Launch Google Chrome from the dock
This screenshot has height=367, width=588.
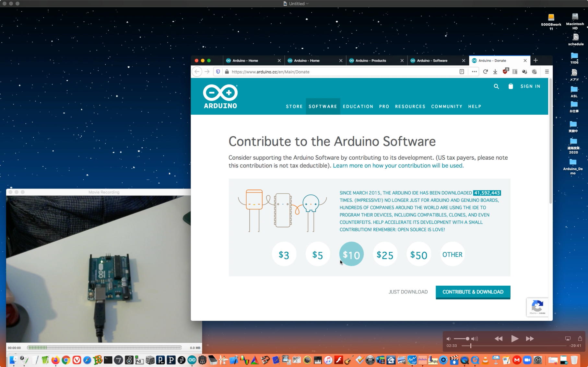[x=66, y=360]
